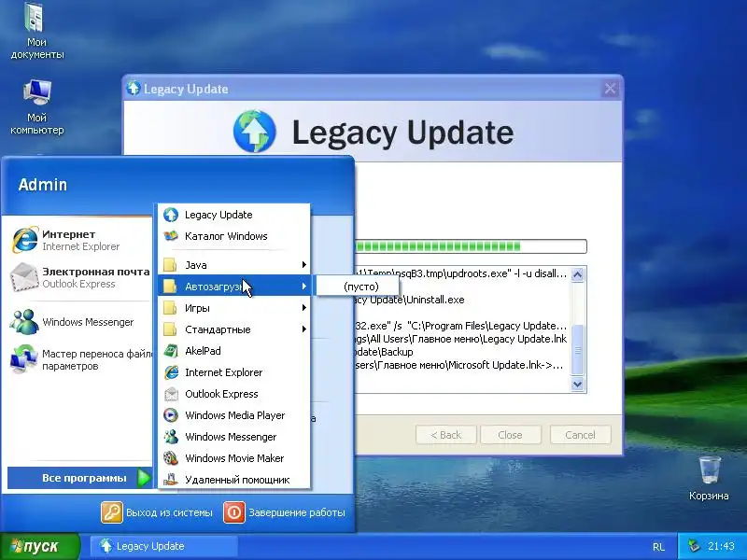
Task: Click the Admin user name header
Action: 43,185
